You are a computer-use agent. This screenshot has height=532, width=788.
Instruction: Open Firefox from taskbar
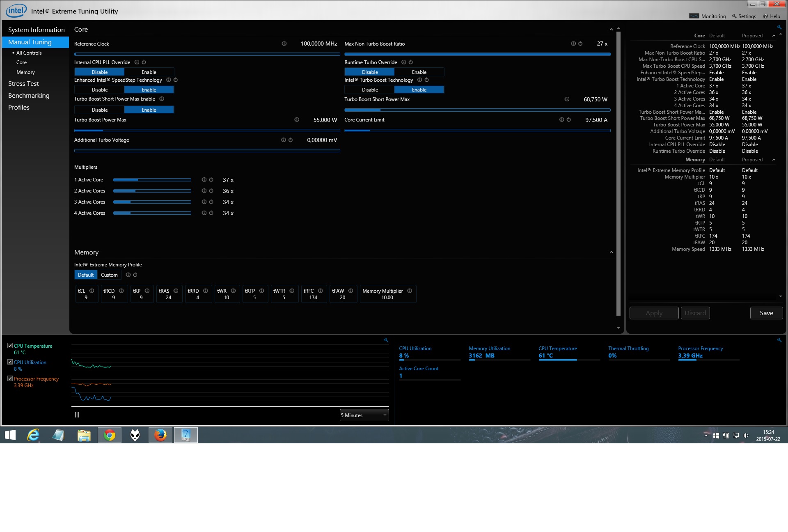point(160,435)
